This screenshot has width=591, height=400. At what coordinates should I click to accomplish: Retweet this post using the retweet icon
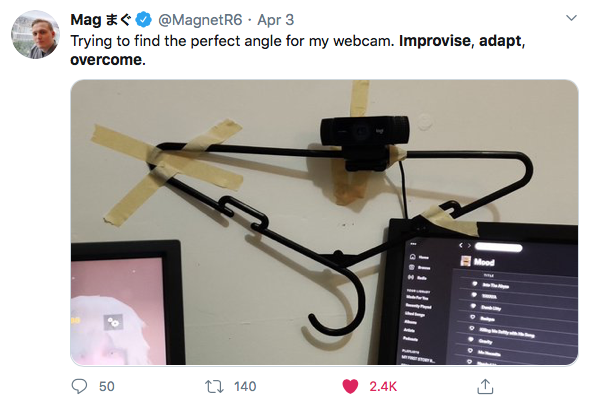point(214,386)
